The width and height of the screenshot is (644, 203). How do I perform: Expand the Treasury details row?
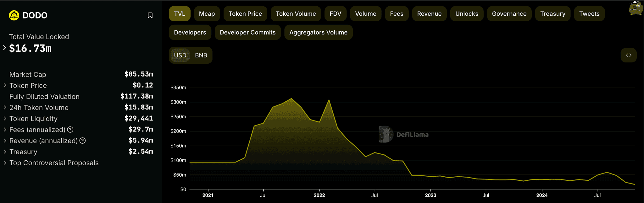pyautogui.click(x=5, y=152)
